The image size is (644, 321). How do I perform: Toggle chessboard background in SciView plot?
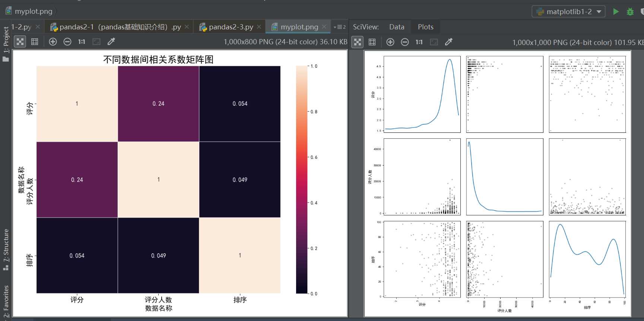pyautogui.click(x=358, y=42)
